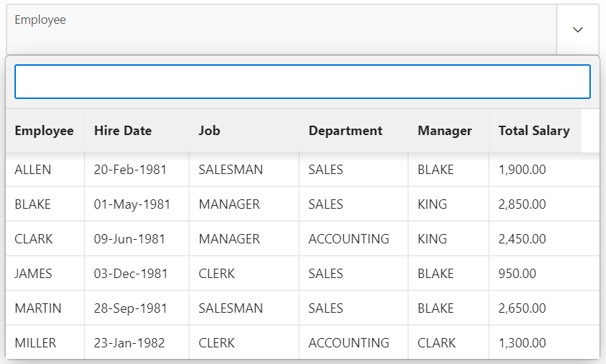
Task: Click the 20-Feb-1981 hire date cell
Action: [x=130, y=170]
